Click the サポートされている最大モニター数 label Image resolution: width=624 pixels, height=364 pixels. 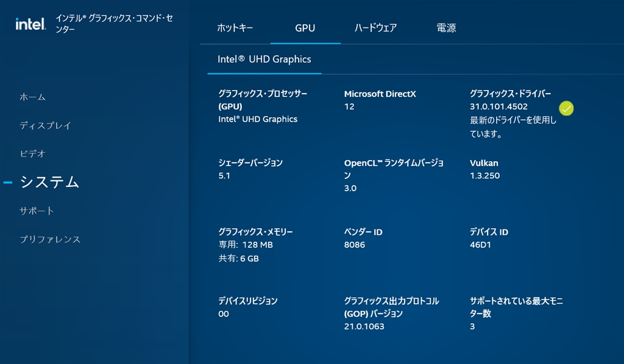pos(516,307)
